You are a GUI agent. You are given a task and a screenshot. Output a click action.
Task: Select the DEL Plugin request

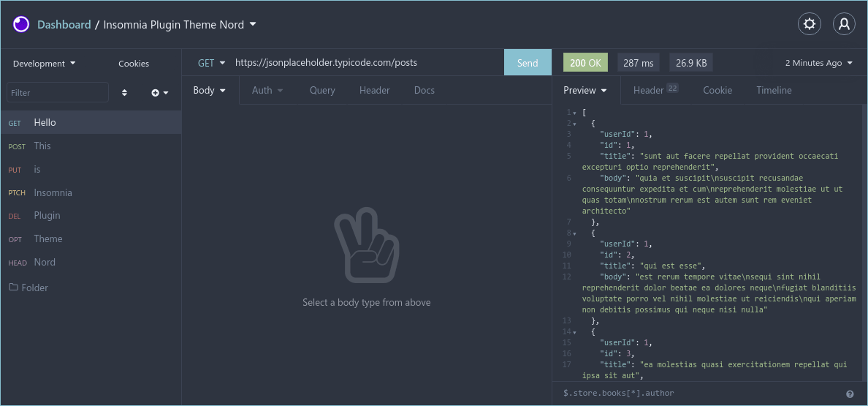(x=91, y=216)
